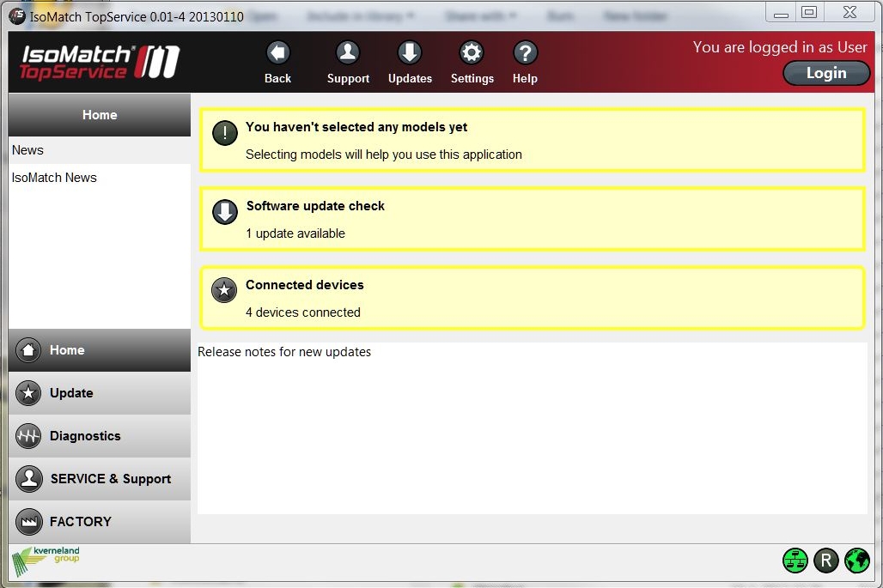Open the IsoMatch News item
Screen dimensions: 883x588
click(x=54, y=178)
